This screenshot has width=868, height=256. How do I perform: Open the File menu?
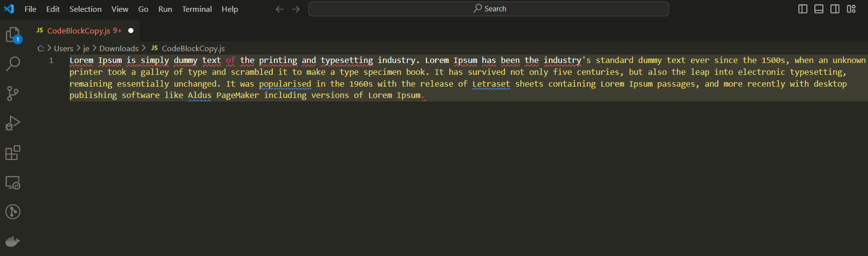31,9
